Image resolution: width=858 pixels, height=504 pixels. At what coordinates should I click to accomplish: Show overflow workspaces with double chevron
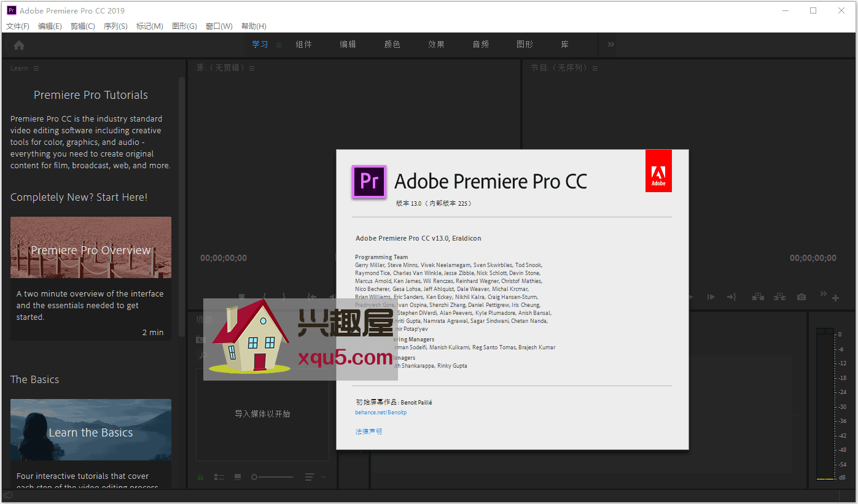coord(611,44)
